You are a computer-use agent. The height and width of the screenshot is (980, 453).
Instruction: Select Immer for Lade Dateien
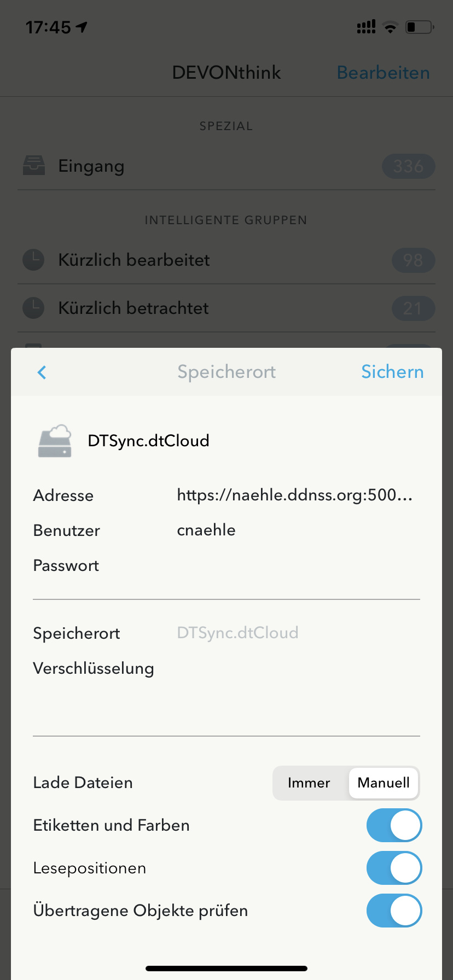click(x=309, y=783)
